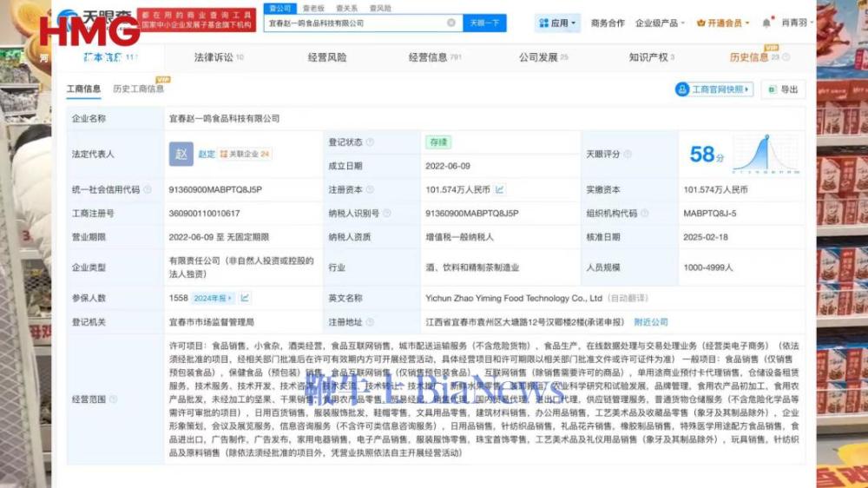Open the 2024年报 year selector
Viewport: 868px width, 488px height.
click(x=214, y=298)
